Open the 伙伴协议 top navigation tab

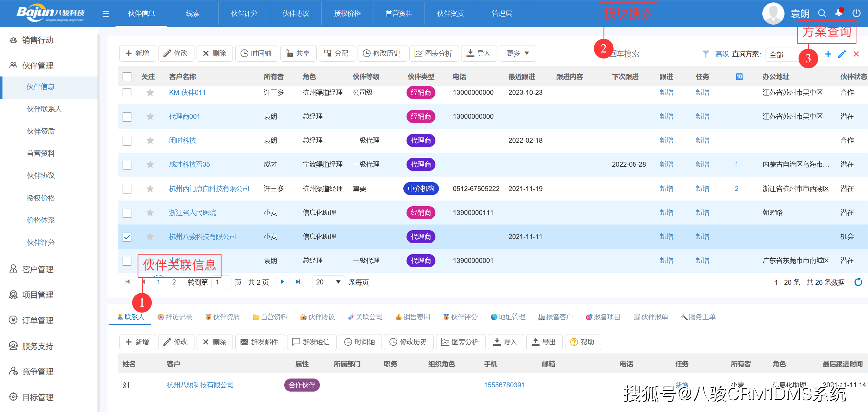(x=296, y=14)
